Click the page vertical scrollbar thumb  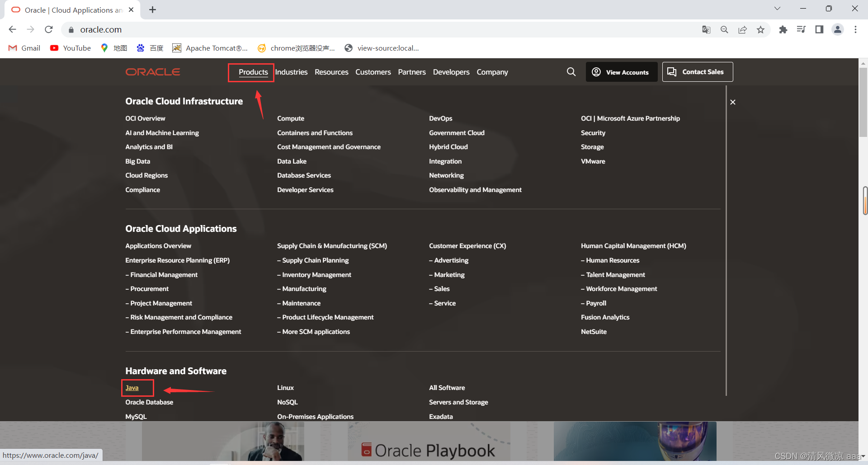(x=863, y=103)
